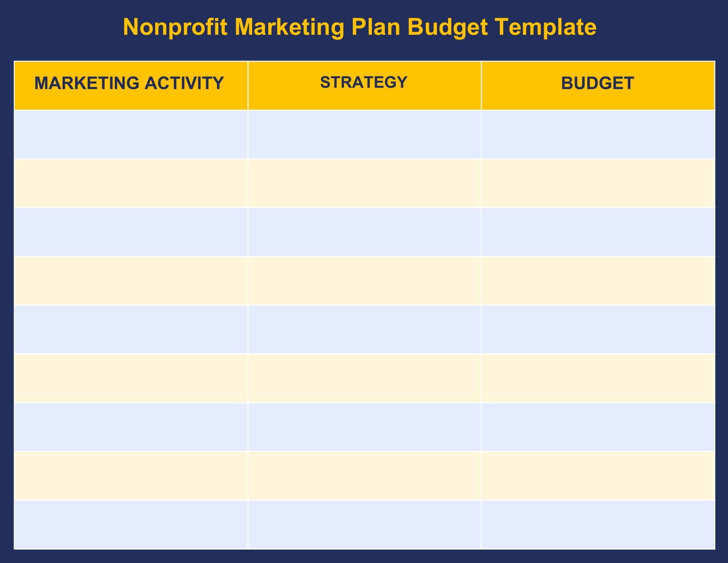Click first row cell under Budget
The height and width of the screenshot is (563, 728).
point(598,134)
